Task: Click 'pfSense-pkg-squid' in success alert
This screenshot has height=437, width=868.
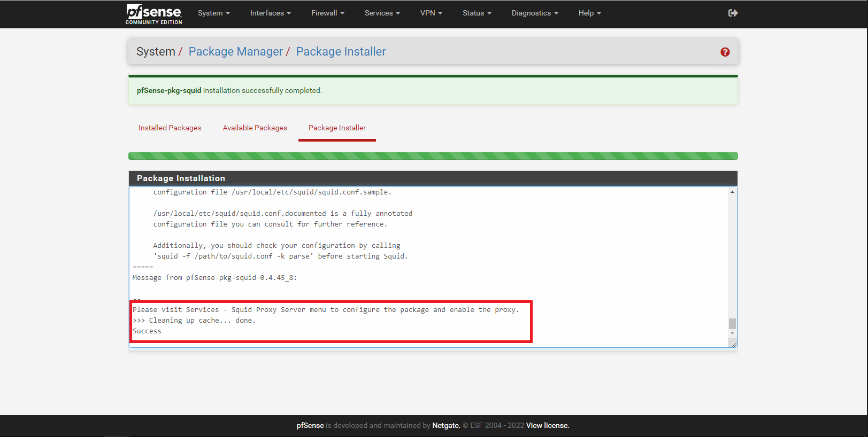Action: (169, 91)
